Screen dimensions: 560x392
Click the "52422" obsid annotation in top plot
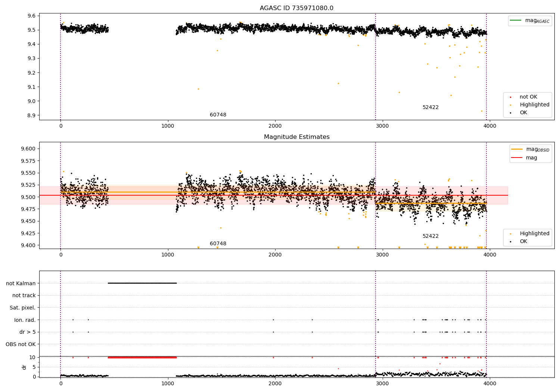(430, 108)
